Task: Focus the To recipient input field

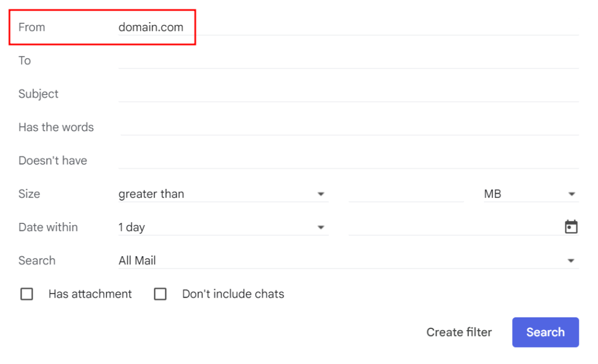Action: [x=348, y=61]
